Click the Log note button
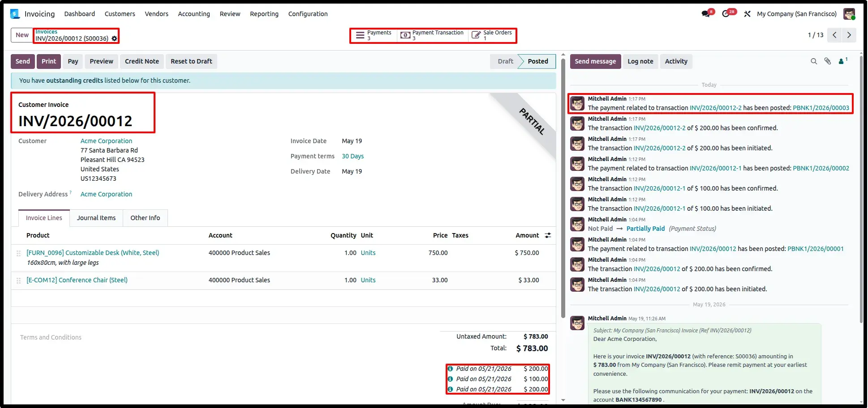This screenshot has width=868, height=408. tap(640, 61)
